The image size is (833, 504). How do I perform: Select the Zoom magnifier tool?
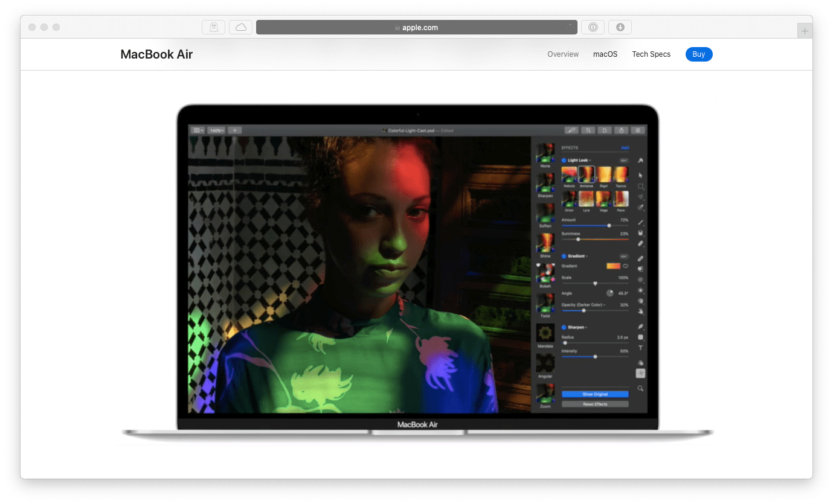pos(640,388)
